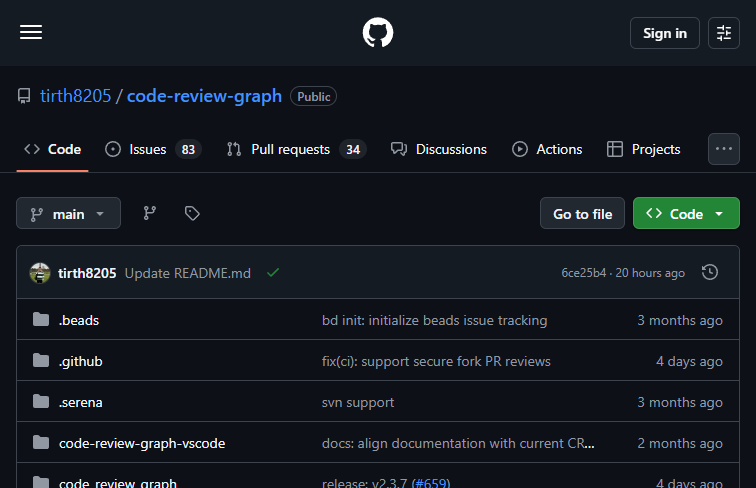Screen dimensions: 756x488
Task: Click the Sign in button
Action: [664, 33]
